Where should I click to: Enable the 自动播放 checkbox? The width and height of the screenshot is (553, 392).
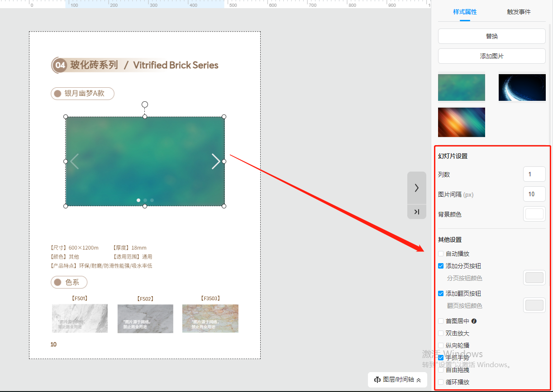(441, 254)
